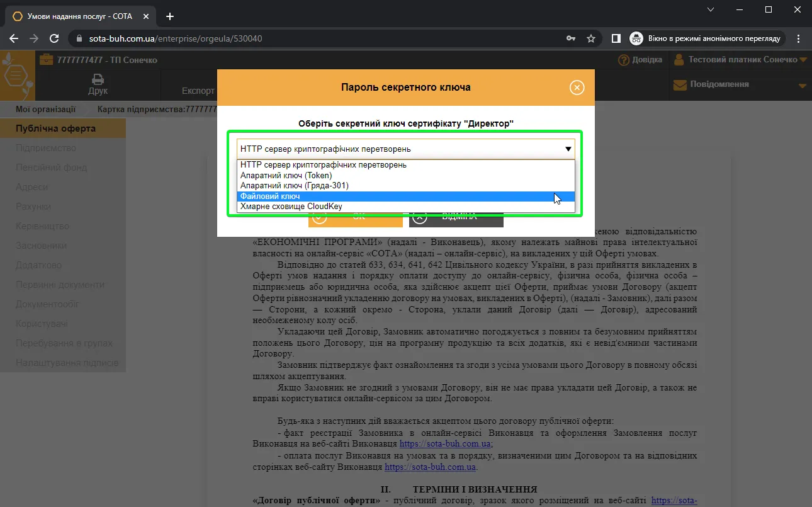
Task: Click the Повідомлення envelope icon
Action: click(680, 84)
